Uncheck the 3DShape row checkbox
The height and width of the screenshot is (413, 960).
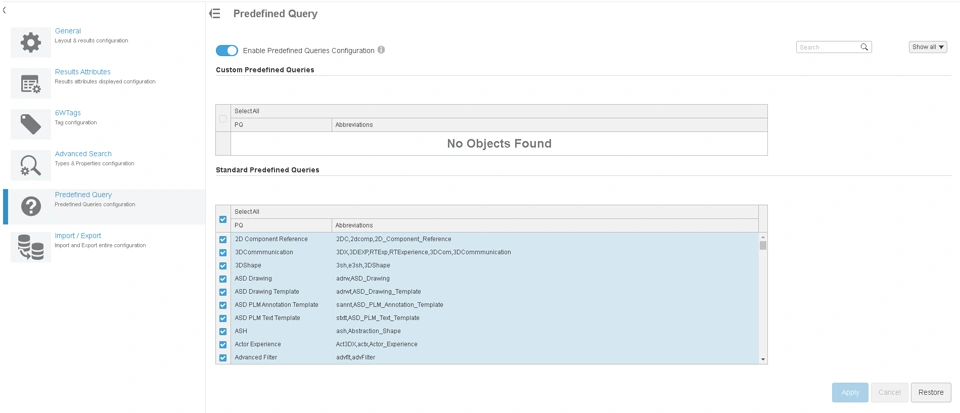tap(223, 266)
